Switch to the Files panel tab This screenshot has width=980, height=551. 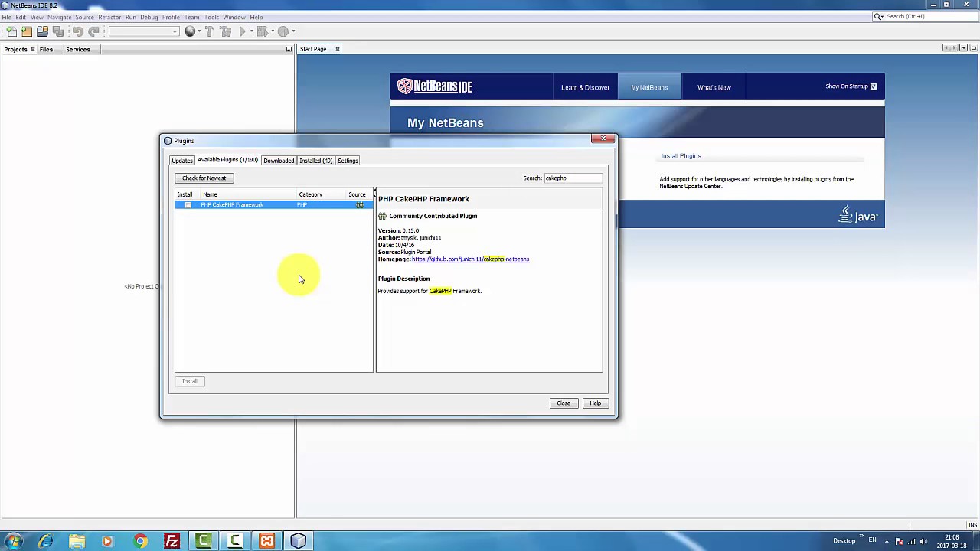(46, 49)
